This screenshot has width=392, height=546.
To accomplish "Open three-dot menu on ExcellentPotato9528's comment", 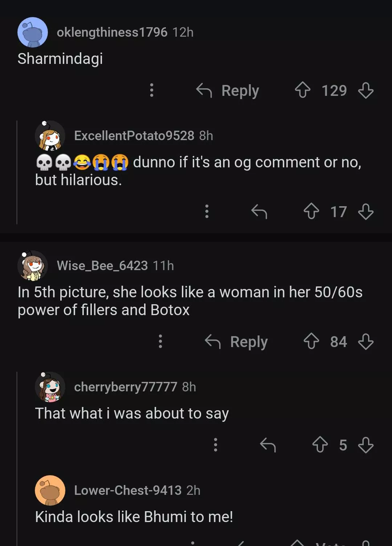I will pos(207,211).
